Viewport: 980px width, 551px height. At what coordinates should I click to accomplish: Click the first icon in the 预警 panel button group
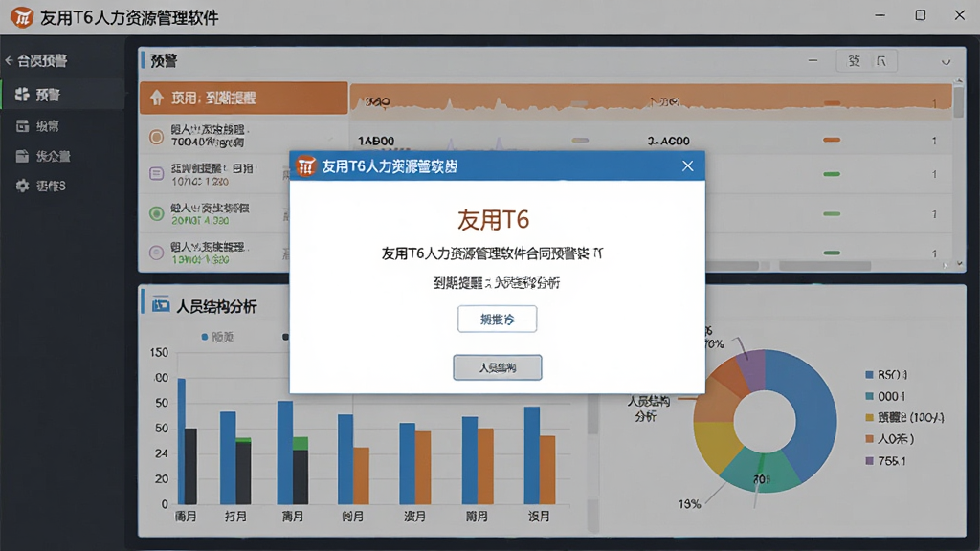854,60
